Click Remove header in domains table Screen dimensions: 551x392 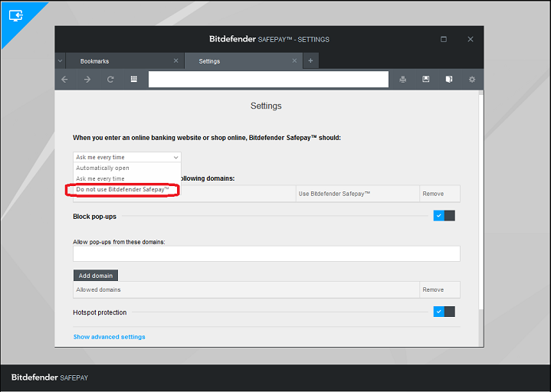[x=440, y=194]
